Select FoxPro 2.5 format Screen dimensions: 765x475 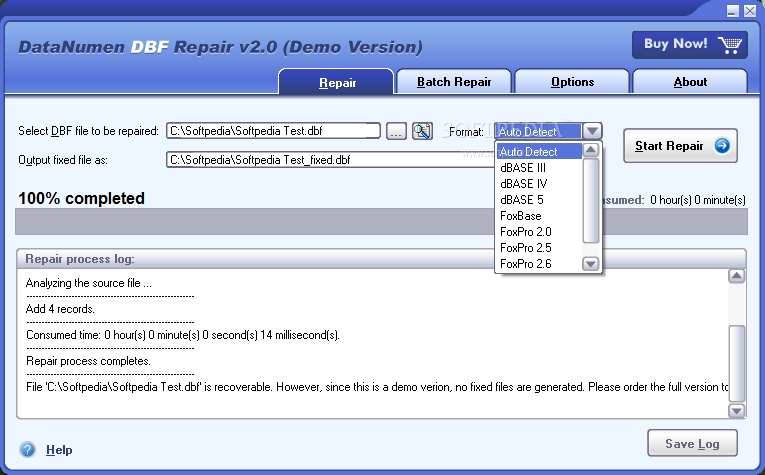click(x=539, y=248)
